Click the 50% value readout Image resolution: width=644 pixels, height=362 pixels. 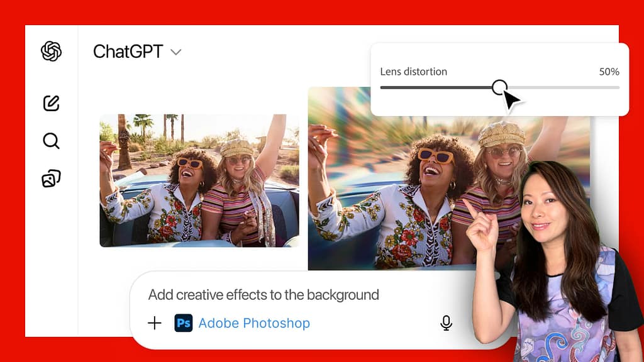point(609,72)
